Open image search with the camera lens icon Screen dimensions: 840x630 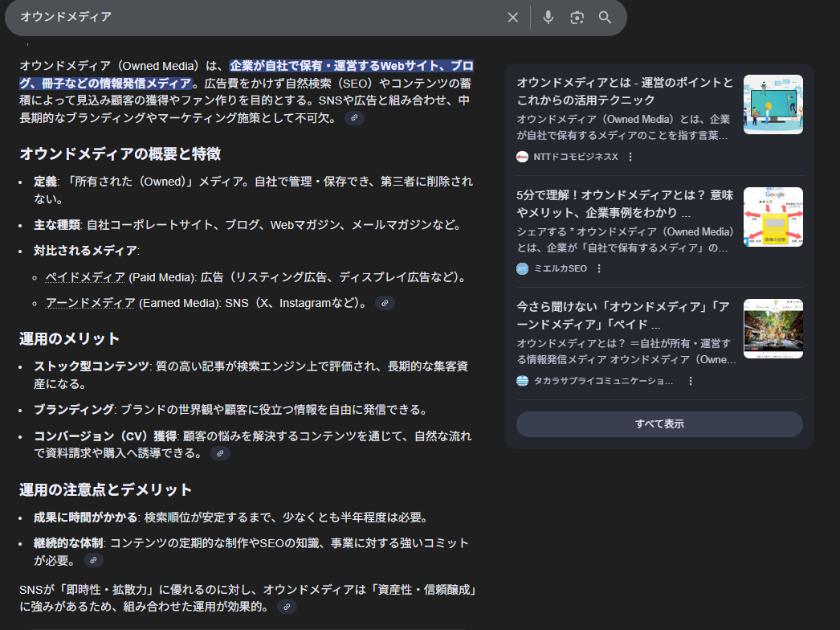click(577, 18)
